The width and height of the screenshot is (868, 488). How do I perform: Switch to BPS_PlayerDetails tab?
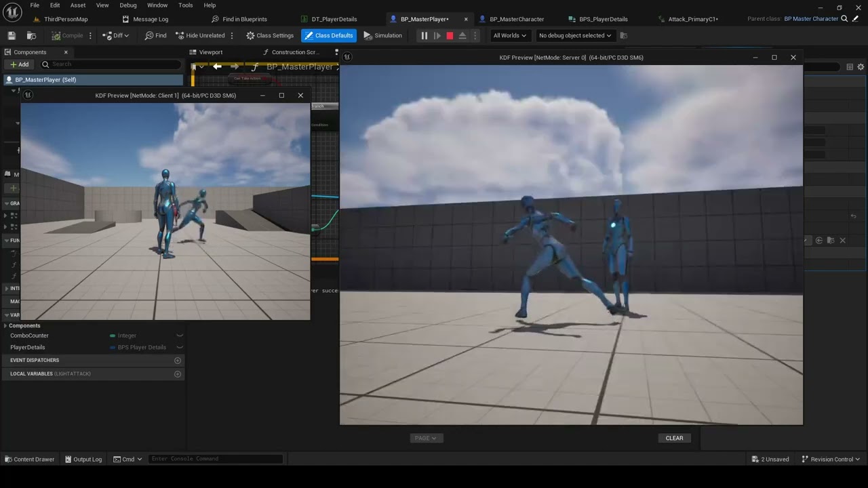pyautogui.click(x=604, y=19)
